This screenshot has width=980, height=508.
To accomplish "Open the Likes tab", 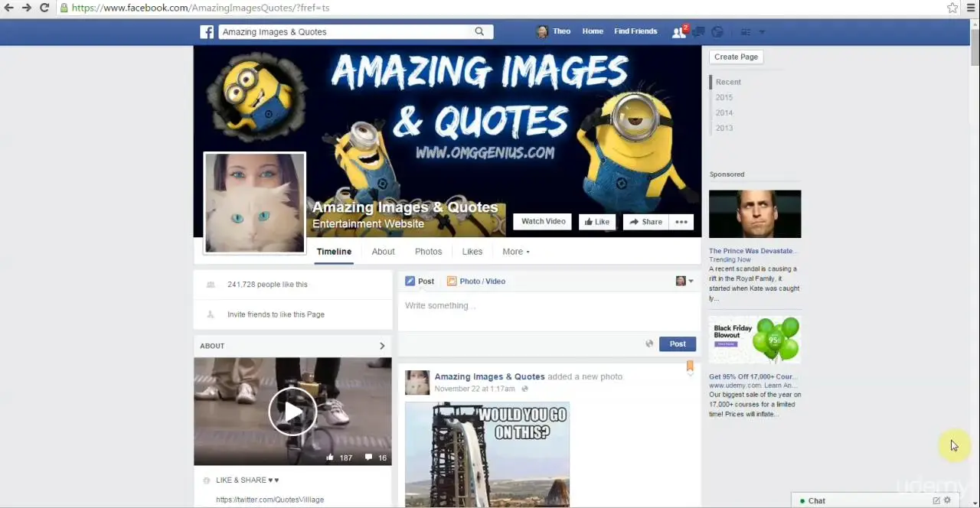I will click(x=472, y=252).
